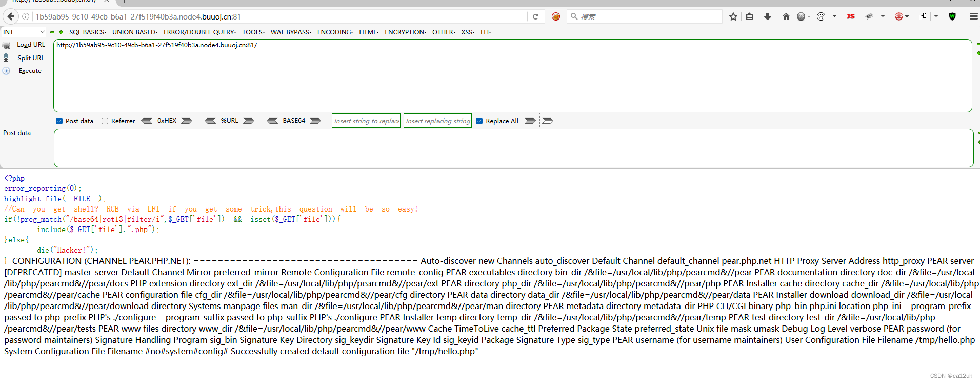
Task: Open the dropdown arrow after the devices icon
Action: pyautogui.click(x=936, y=16)
